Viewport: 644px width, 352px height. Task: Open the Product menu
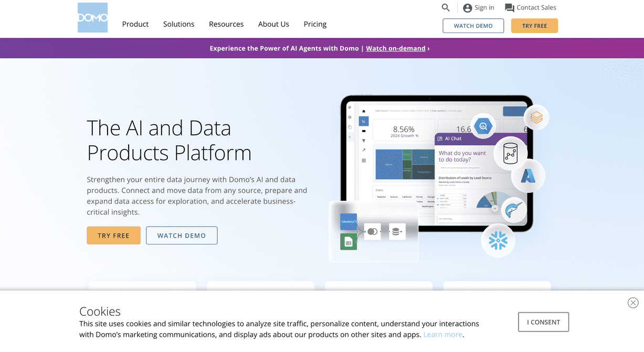(x=135, y=24)
